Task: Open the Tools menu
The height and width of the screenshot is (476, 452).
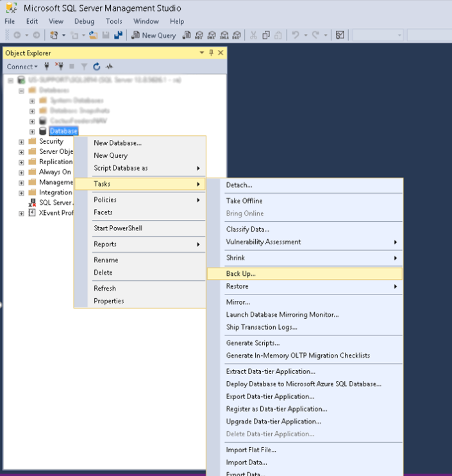Action: (x=114, y=21)
